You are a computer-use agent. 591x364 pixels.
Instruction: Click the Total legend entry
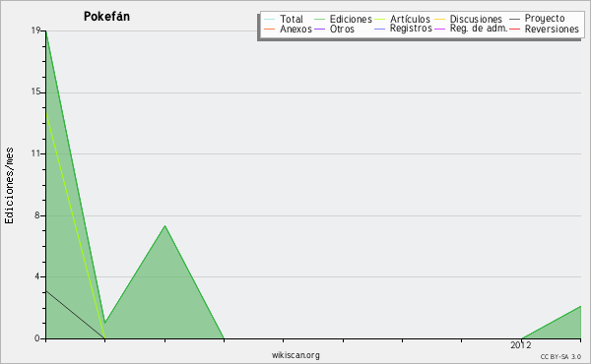[284, 19]
